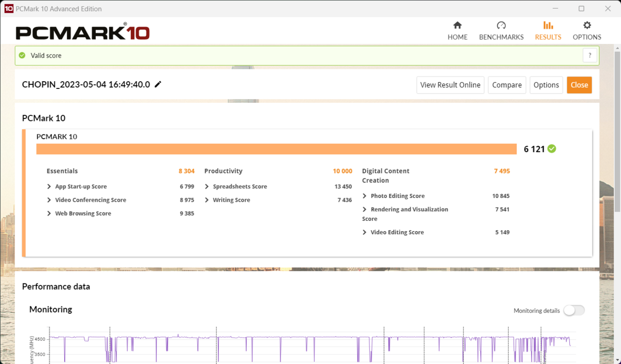Click the Web Browsing value 9 385
Image resolution: width=621 pixels, height=364 pixels.
[187, 214]
